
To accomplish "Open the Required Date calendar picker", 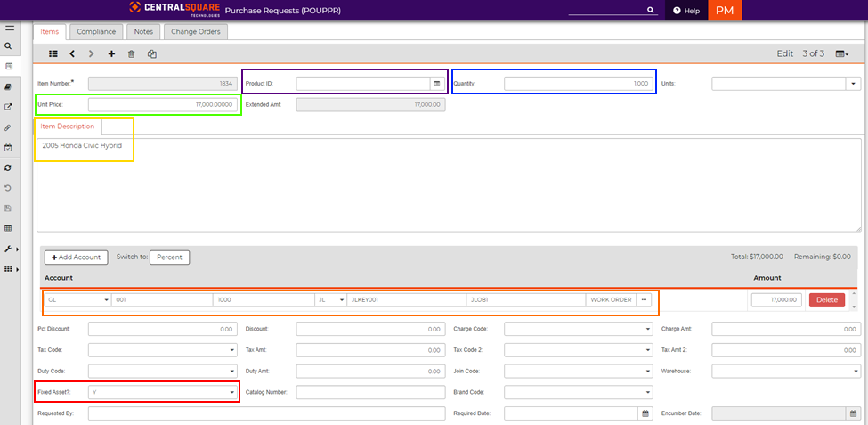I will tap(645, 413).
